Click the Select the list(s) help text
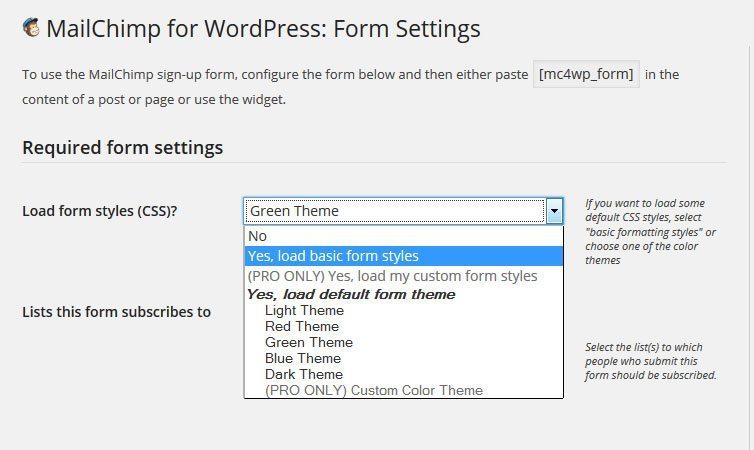Screen dimensions: 754x450 650,361
